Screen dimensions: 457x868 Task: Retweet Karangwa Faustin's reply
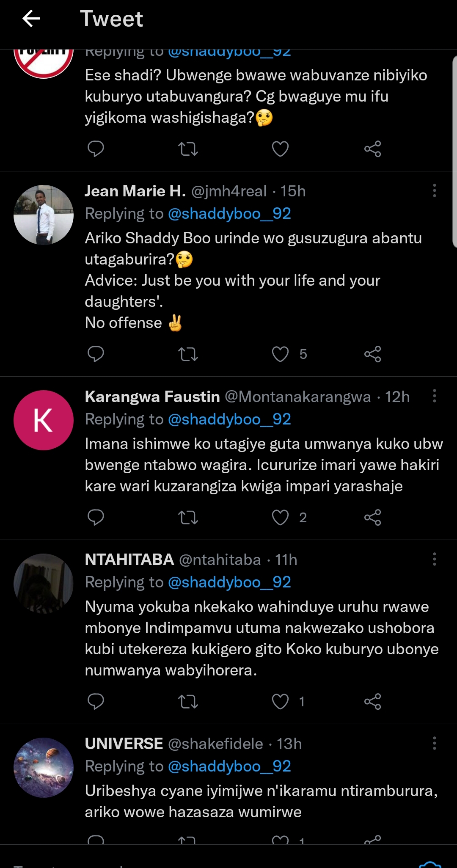(x=188, y=517)
